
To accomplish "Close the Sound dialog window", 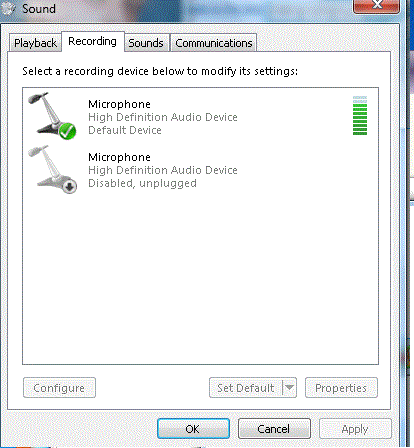I will pos(377,6).
